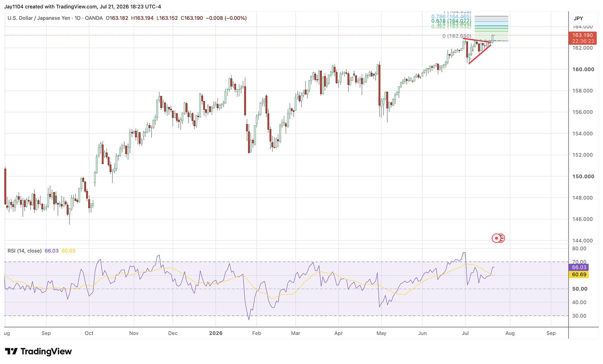This screenshot has height=364, width=603.
Task: Click the 148.000 price axis label
Action: pyautogui.click(x=583, y=198)
